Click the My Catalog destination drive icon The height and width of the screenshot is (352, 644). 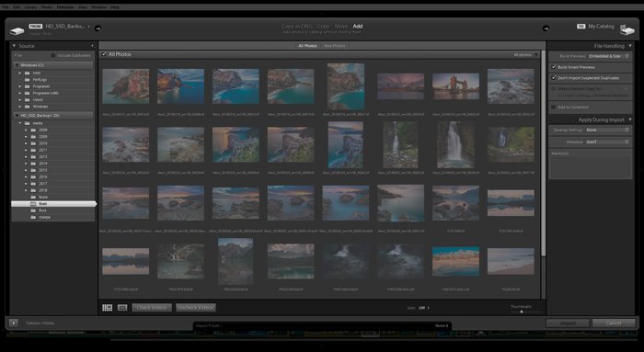(x=627, y=29)
